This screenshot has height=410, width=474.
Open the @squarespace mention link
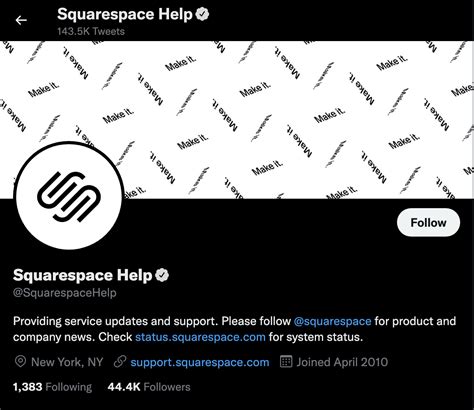pos(332,321)
